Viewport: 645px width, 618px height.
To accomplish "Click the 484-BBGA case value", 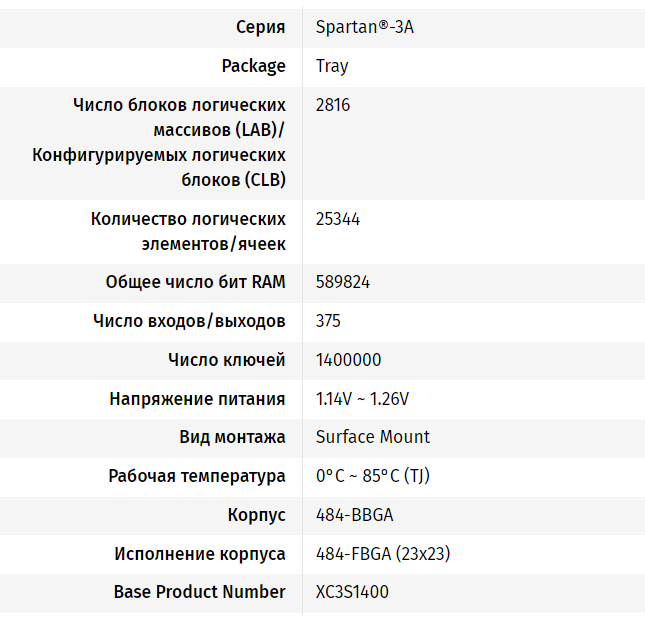I will click(354, 515).
